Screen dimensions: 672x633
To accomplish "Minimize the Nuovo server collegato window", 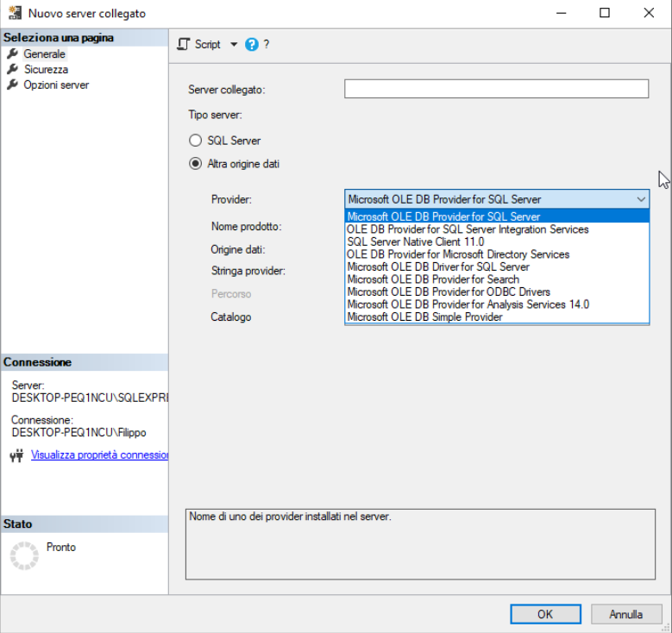I will [561, 13].
